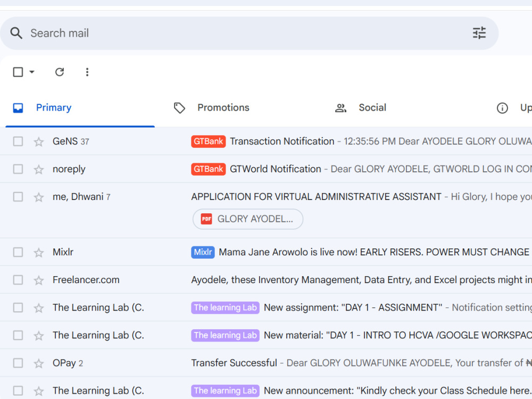Check the New announcement email checkbox

tap(18, 391)
